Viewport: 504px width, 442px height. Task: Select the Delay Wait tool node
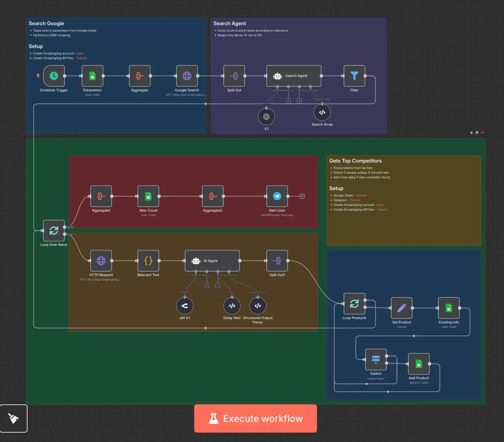point(232,306)
